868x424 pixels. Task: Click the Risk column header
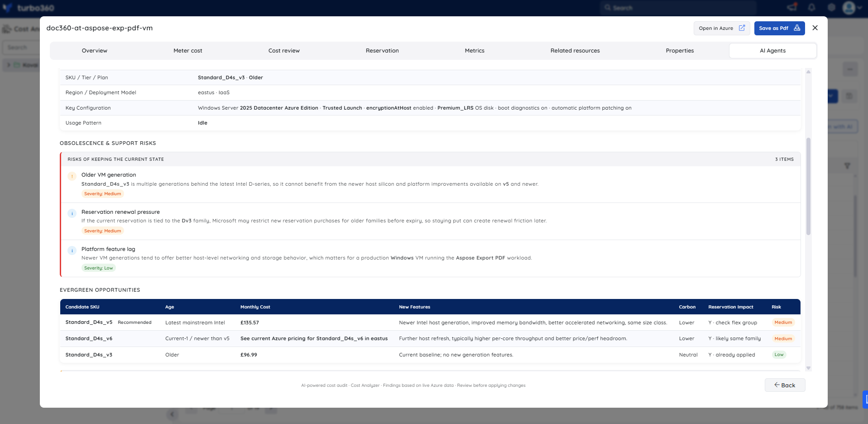(777, 307)
